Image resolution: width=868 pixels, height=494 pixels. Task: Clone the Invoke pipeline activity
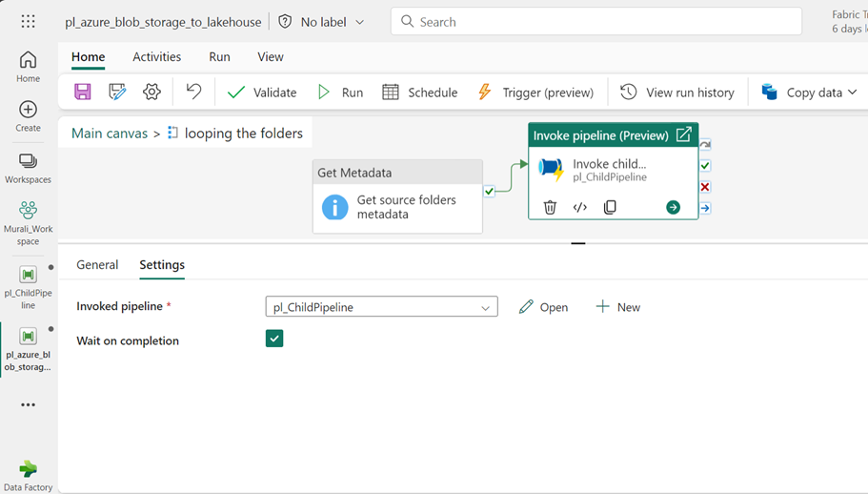610,207
